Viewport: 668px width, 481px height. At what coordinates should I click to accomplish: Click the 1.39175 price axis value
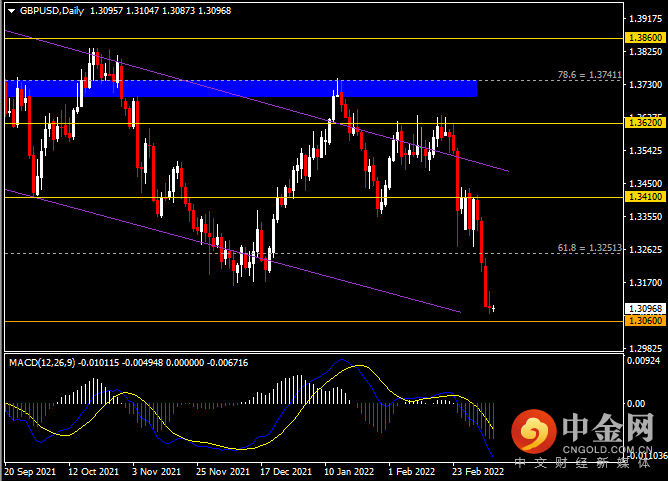[646, 19]
